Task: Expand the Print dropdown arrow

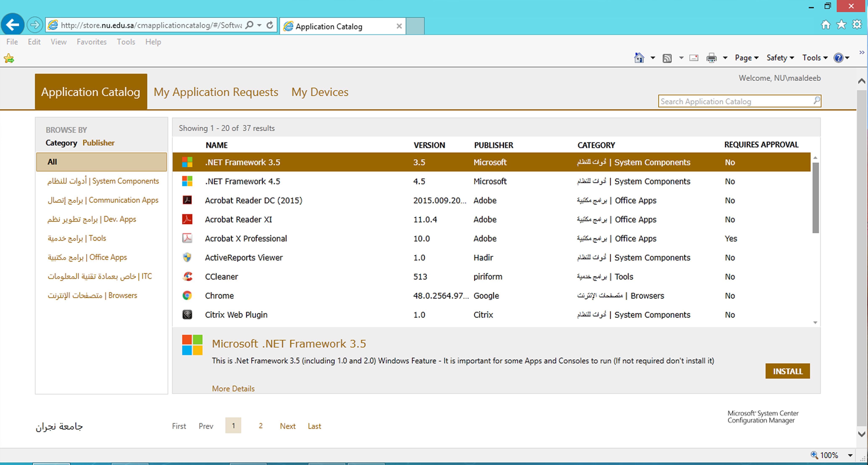Action: 725,58
